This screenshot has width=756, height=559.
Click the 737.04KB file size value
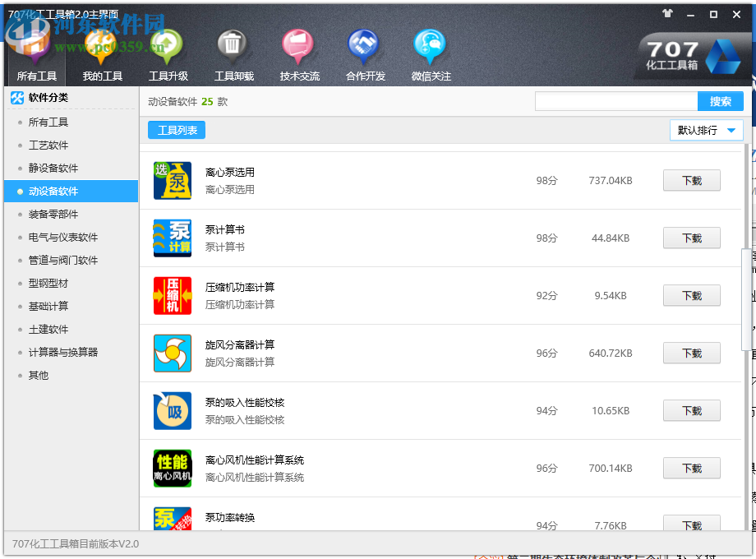point(610,180)
